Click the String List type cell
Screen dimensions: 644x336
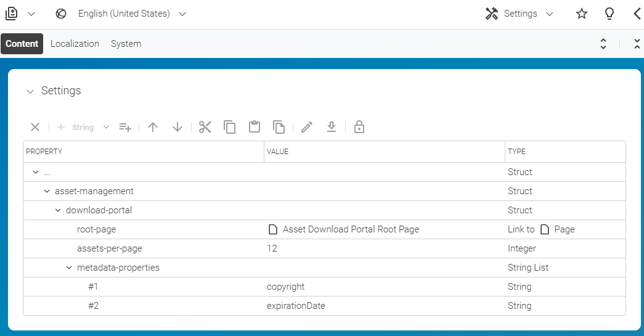click(x=566, y=268)
